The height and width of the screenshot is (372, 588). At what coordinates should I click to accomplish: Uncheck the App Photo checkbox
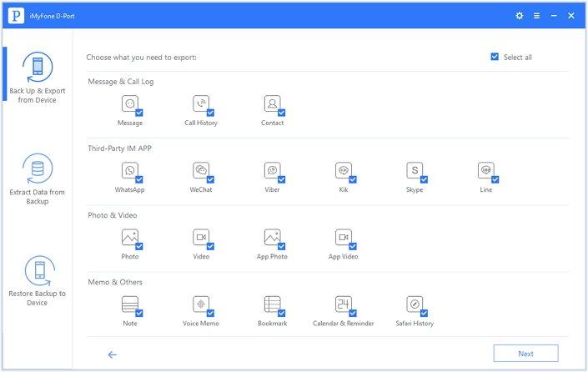click(x=282, y=246)
